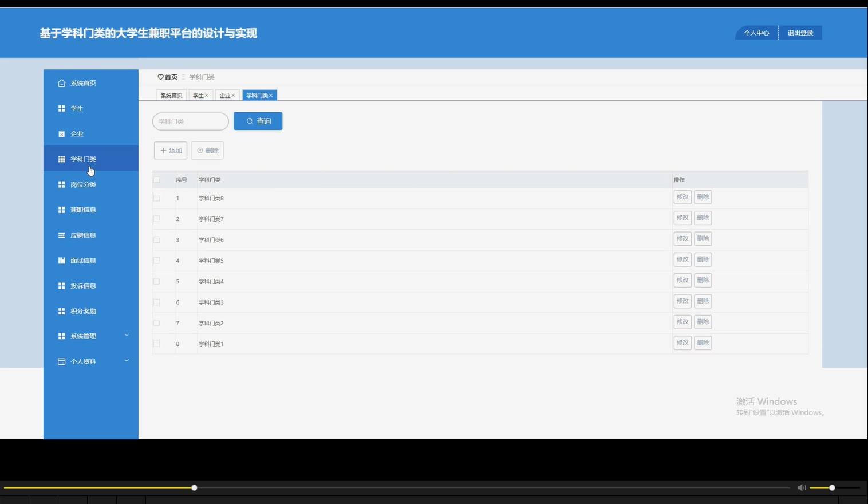Open the 系统首页 tab

(x=171, y=96)
